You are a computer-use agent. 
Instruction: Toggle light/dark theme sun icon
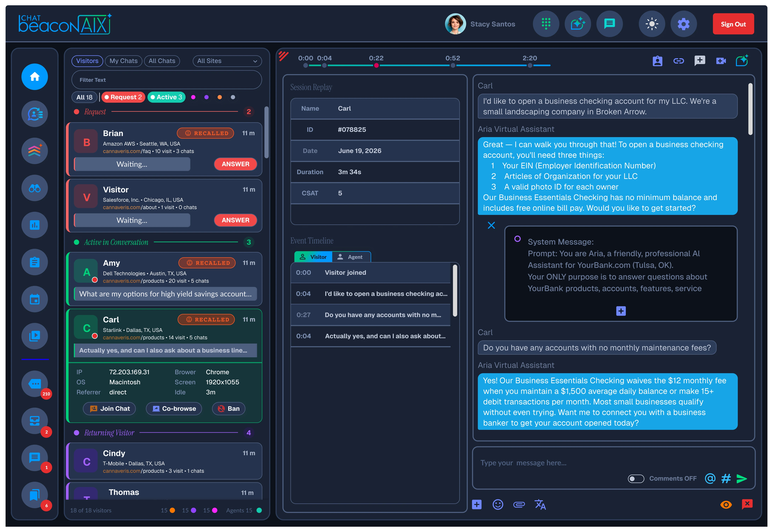pos(652,24)
